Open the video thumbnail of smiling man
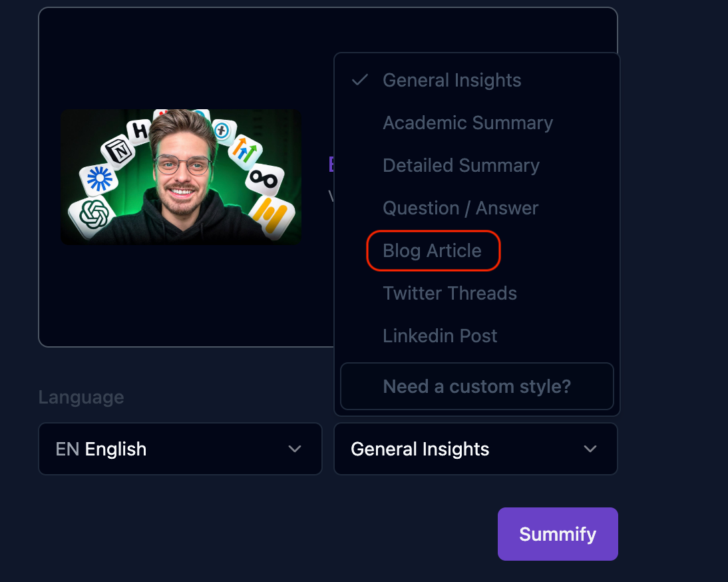Viewport: 728px width, 582px height. [181, 177]
